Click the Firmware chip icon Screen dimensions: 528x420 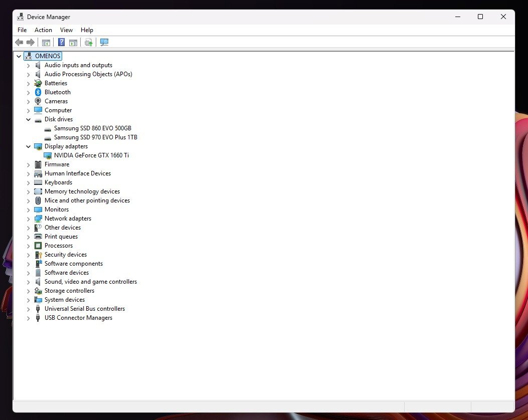38,164
